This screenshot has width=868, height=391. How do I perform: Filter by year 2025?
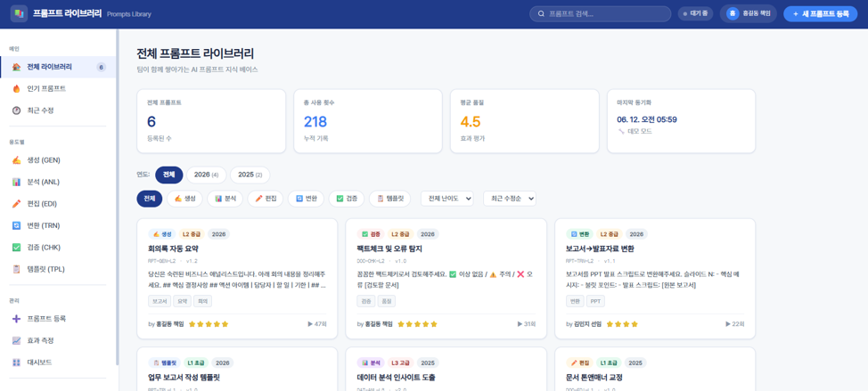coord(250,175)
